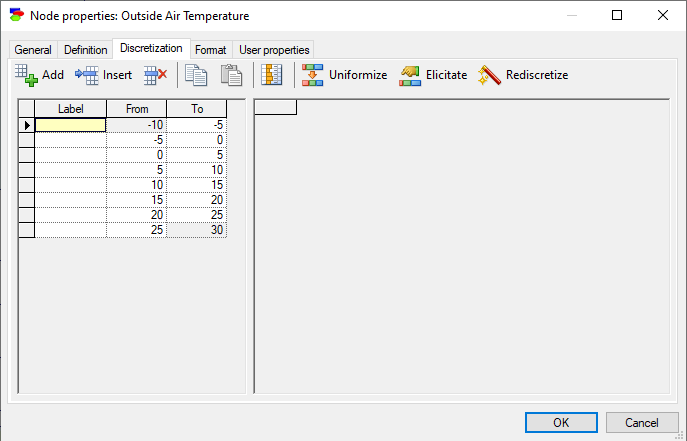687x441 pixels.
Task: Click the delete row icon with red X
Action: pyautogui.click(x=156, y=75)
